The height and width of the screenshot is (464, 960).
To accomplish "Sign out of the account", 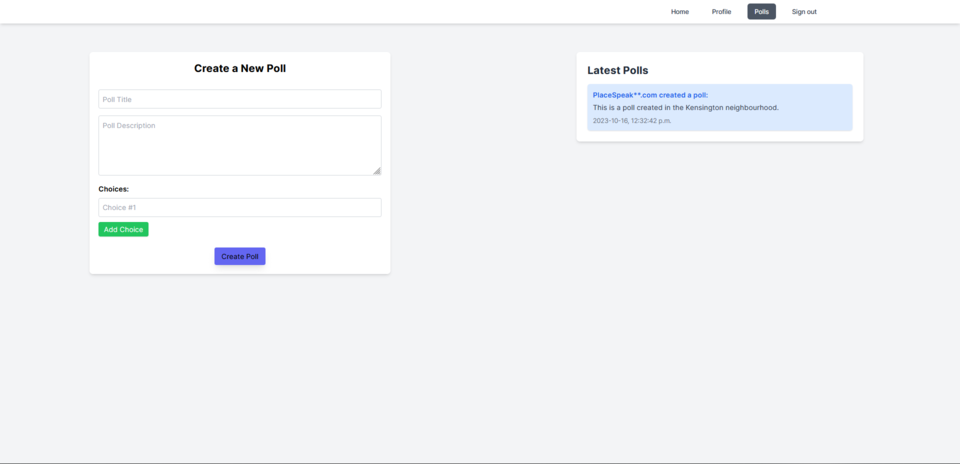I will click(x=804, y=12).
